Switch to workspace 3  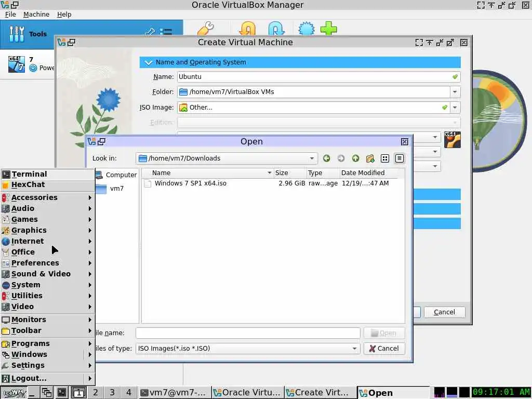point(112,393)
